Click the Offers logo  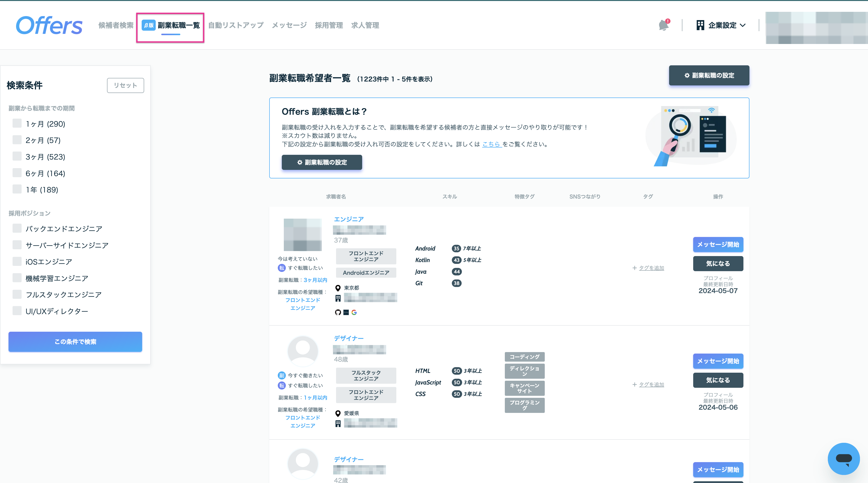point(49,25)
